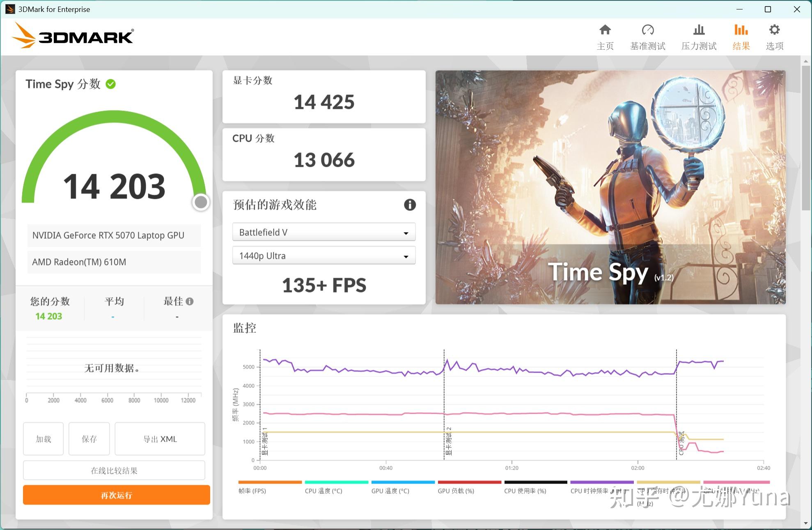Click the 3DMARK logo

[x=73, y=36]
